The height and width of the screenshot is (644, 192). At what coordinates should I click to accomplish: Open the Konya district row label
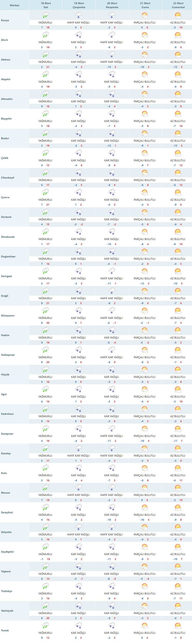pos(5,20)
